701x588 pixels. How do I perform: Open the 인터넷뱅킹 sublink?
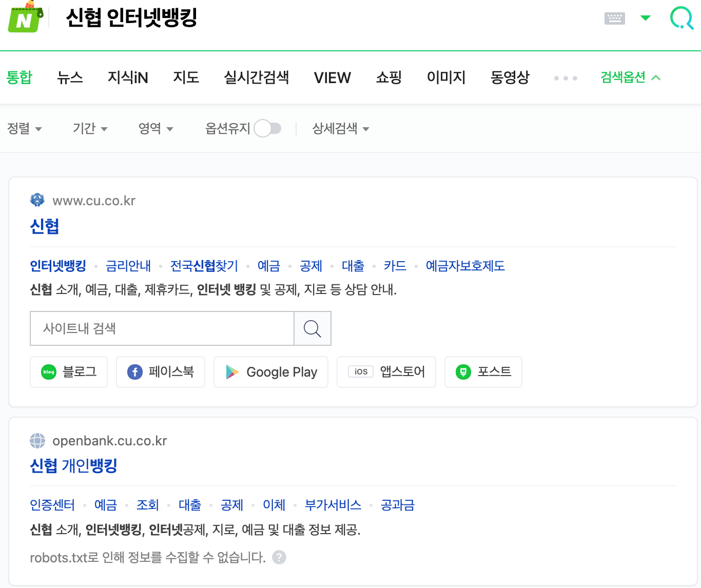click(58, 266)
